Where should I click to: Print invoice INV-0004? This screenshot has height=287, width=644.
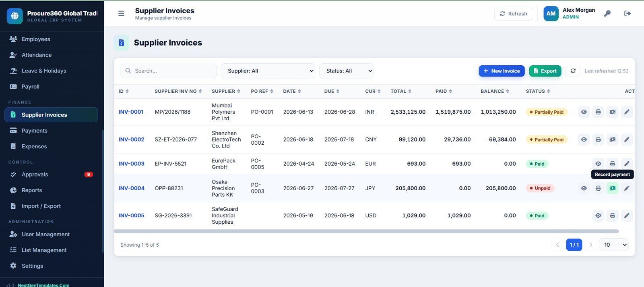pyautogui.click(x=598, y=188)
